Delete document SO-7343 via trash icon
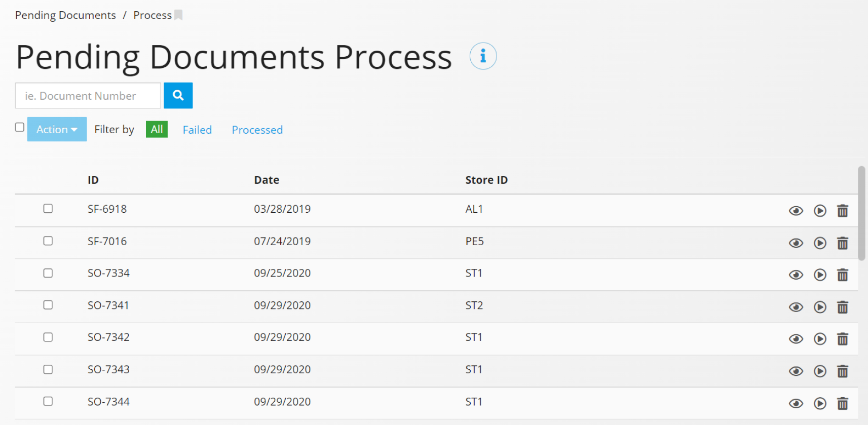 click(x=843, y=371)
